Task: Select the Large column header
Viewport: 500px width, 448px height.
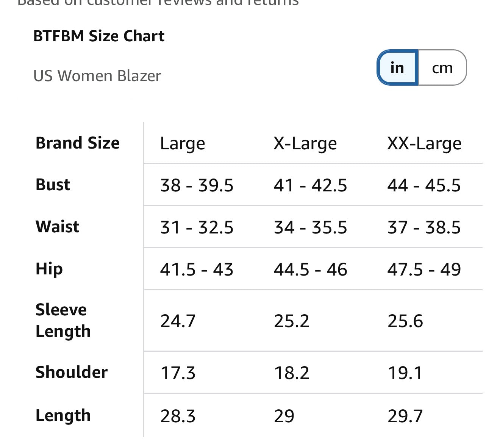Action: 183,144
